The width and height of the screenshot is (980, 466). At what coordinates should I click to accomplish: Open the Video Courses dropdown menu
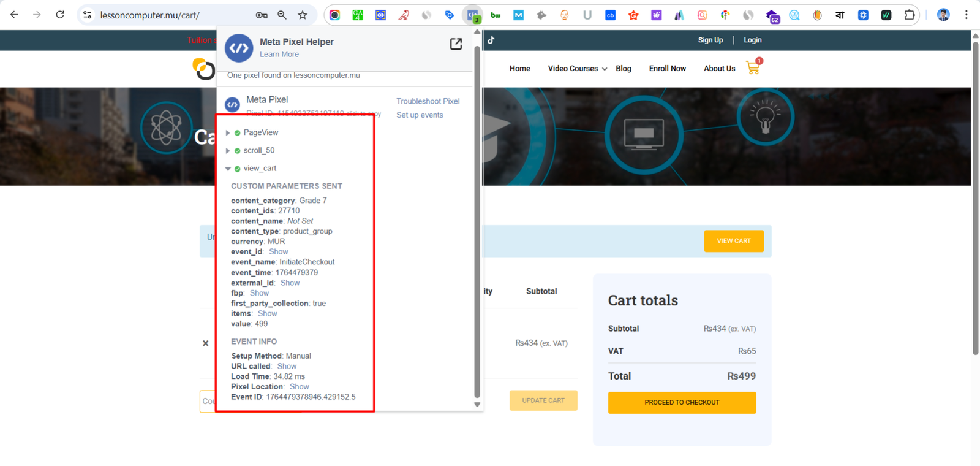tap(577, 69)
